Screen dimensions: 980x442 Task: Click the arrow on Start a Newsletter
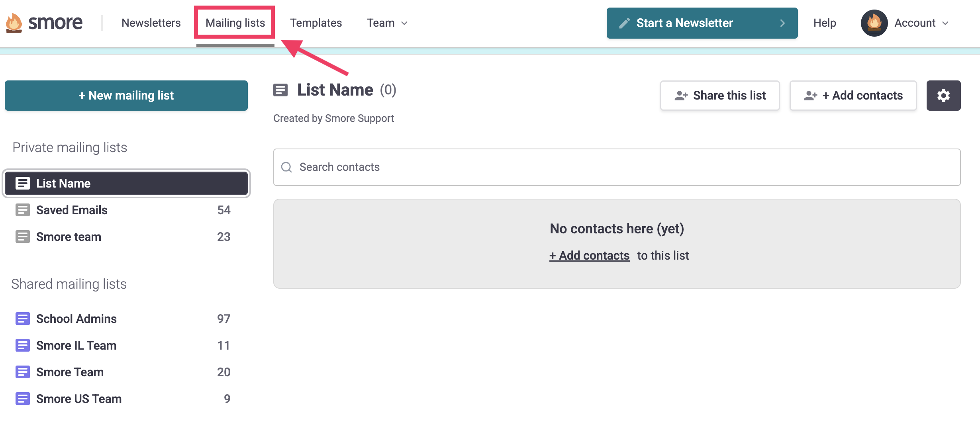[783, 23]
